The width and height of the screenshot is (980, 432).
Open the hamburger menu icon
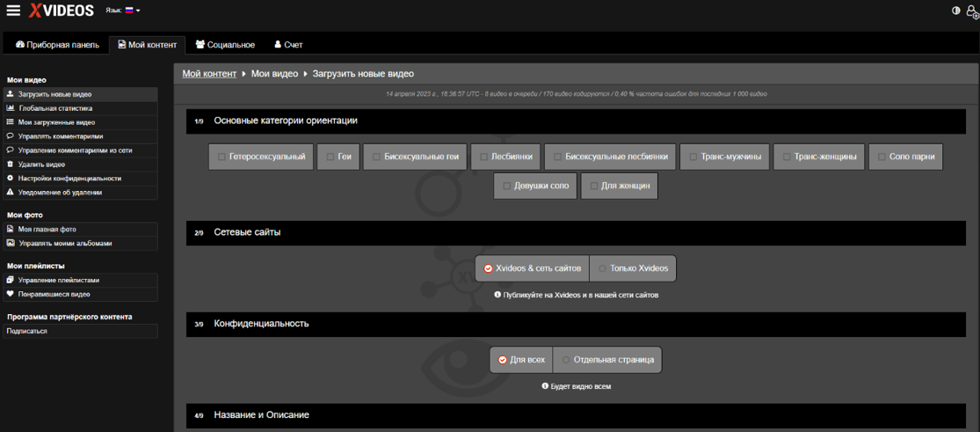tap(13, 10)
